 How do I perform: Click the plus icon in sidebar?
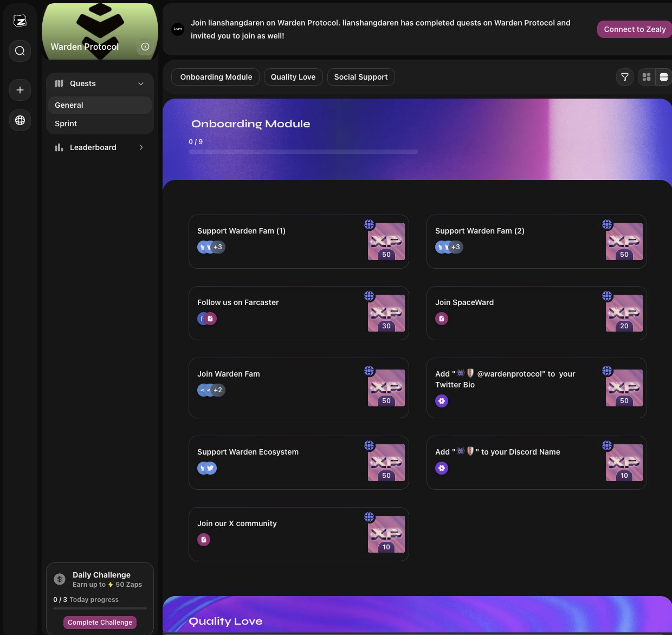tap(20, 90)
